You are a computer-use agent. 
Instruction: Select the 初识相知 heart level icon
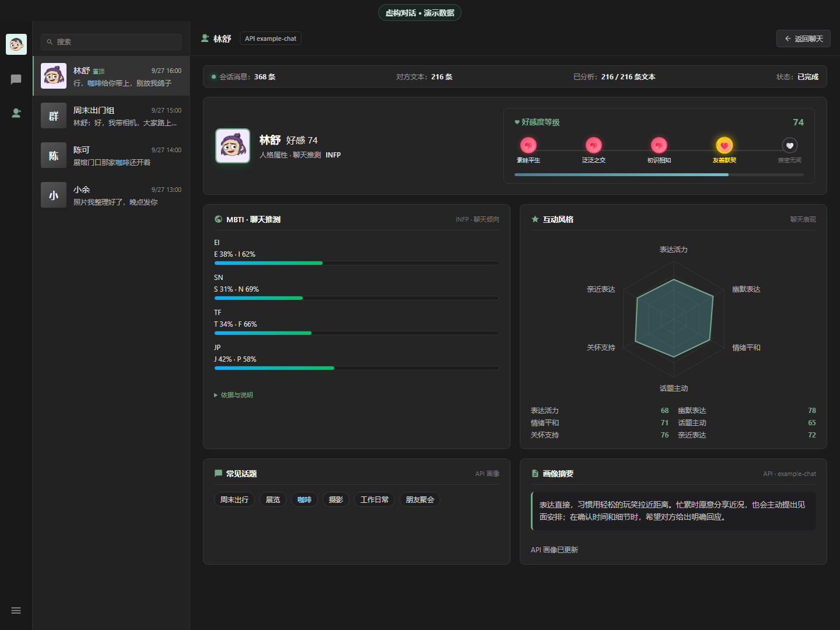(x=659, y=145)
